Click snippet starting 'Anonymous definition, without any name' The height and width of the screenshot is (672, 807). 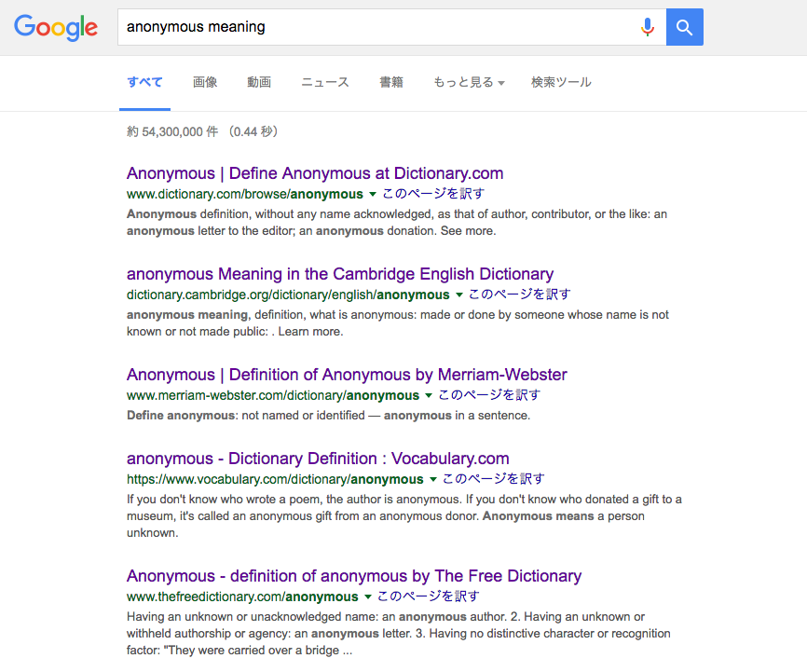[x=397, y=223]
